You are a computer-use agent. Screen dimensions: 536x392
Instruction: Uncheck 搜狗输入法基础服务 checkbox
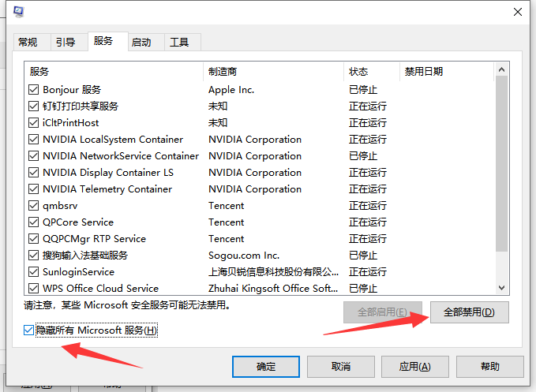tap(33, 255)
